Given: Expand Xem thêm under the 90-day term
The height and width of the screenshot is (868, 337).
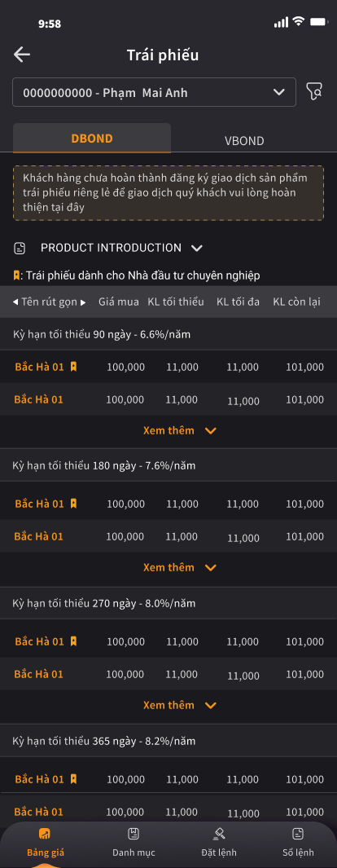Looking at the screenshot, I should (180, 430).
